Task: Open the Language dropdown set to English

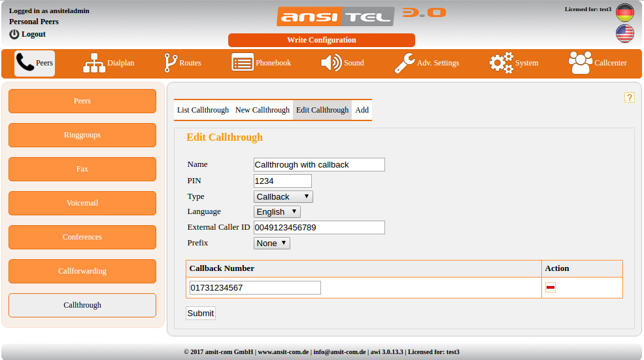Action: coord(277,211)
